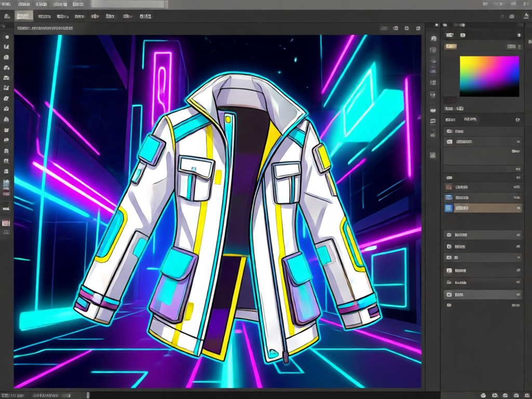Click the rightmost icon on the document tab bar
Screen dimensions: 532x399
click(x=418, y=29)
